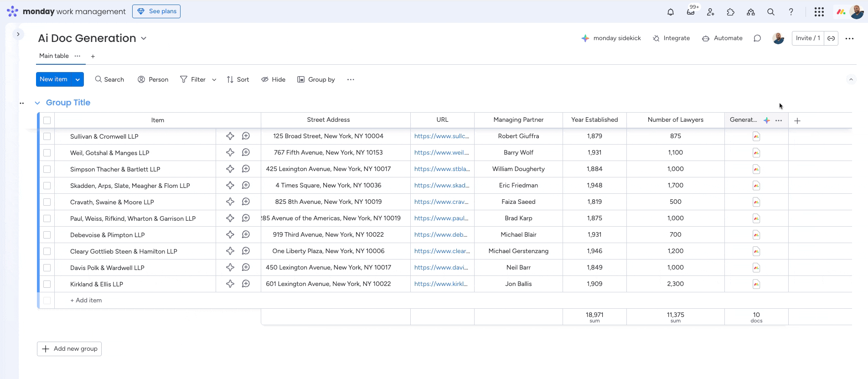The width and height of the screenshot is (868, 379).
Task: Open generated doc for Davis Polk & Wardwell
Action: (x=756, y=268)
